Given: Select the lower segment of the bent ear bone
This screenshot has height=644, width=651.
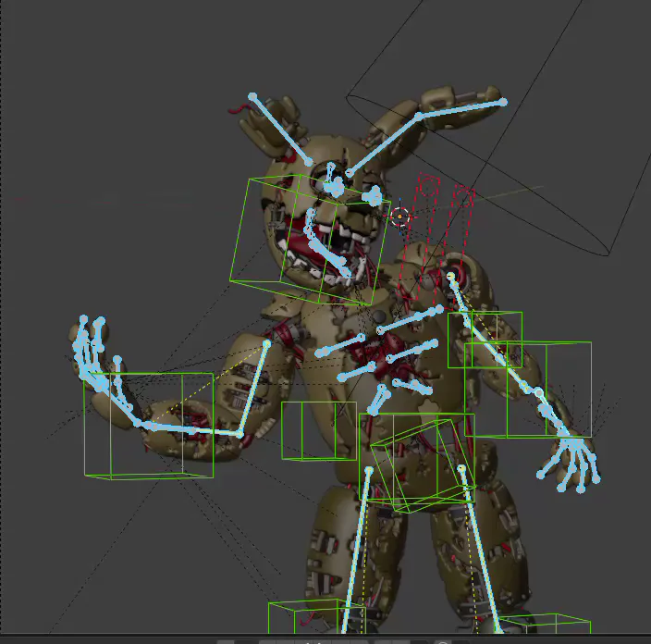Looking at the screenshot, I should click(383, 143).
